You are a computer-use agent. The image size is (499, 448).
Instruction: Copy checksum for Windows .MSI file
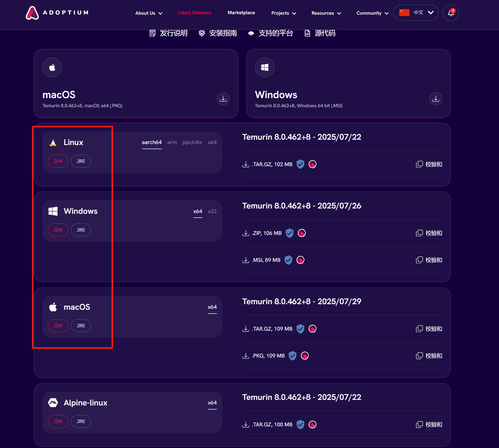tap(429, 260)
